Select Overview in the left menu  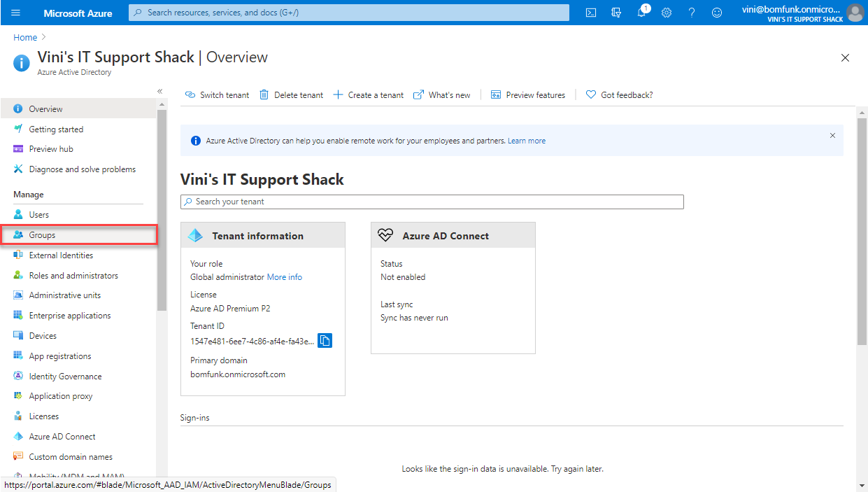[x=78, y=108]
